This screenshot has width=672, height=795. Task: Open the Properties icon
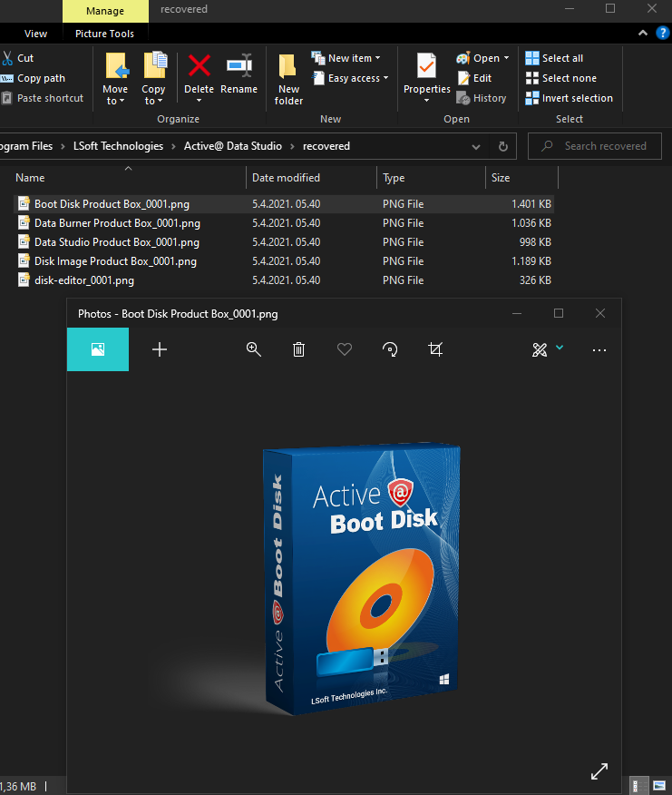426,66
